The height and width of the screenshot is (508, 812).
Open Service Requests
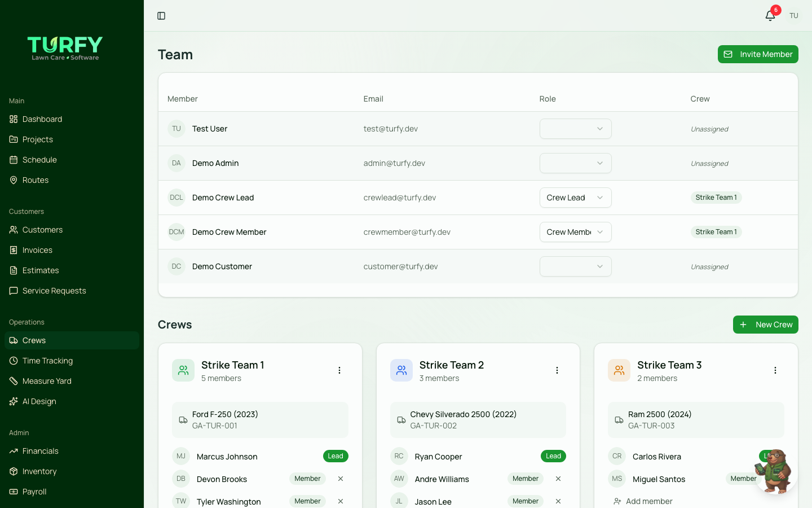[72, 291]
